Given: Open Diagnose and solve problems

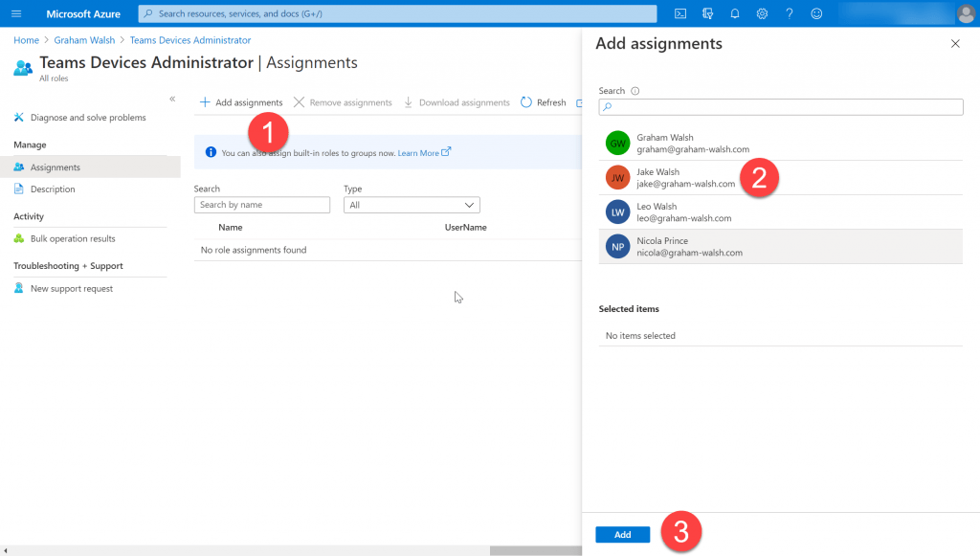Looking at the screenshot, I should point(90,118).
